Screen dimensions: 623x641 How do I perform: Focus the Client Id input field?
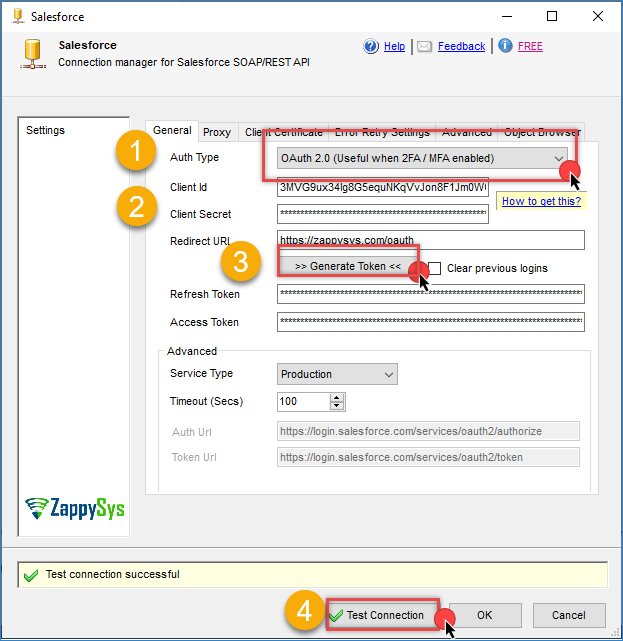pyautogui.click(x=383, y=187)
